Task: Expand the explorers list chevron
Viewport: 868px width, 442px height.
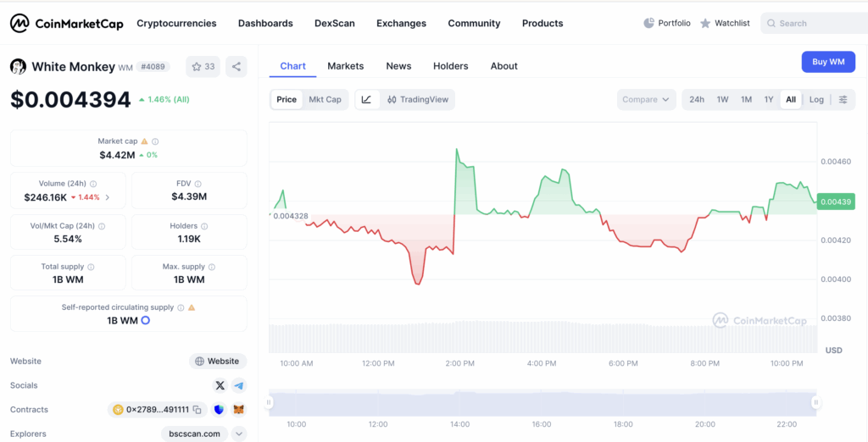Action: click(x=239, y=434)
